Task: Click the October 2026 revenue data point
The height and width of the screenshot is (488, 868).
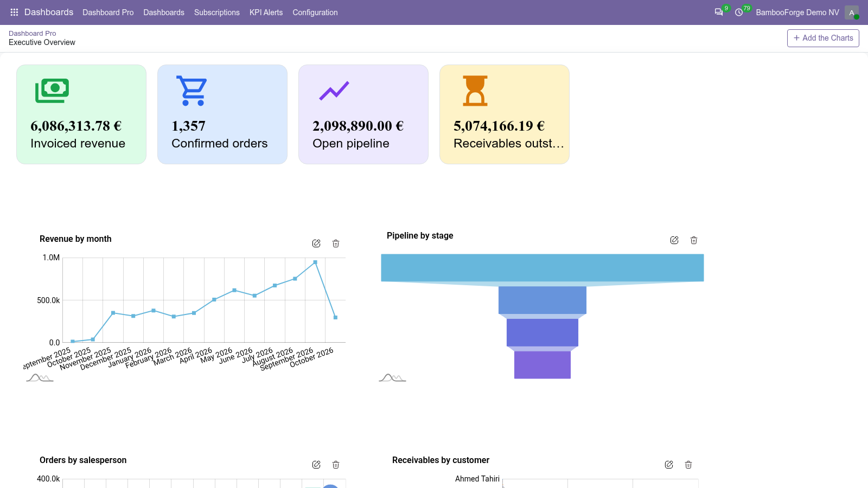Action: coord(335,317)
